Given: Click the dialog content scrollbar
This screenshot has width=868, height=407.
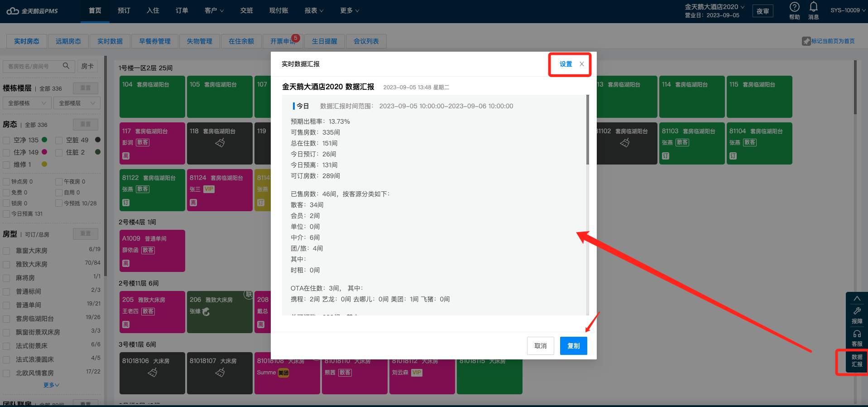Looking at the screenshot, I should click(588, 130).
